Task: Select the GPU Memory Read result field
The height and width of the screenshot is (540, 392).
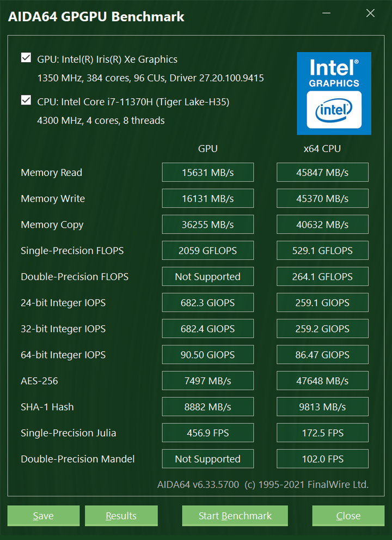Action: 208,172
